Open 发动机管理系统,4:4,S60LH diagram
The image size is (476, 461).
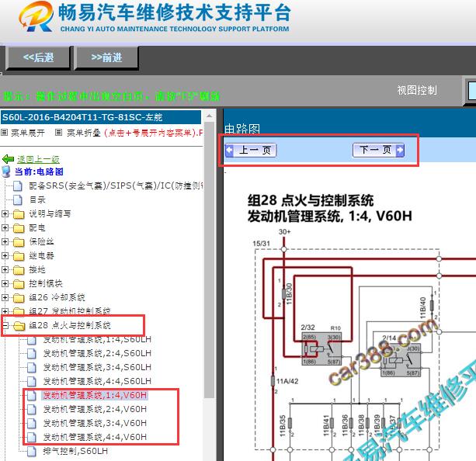click(97, 381)
